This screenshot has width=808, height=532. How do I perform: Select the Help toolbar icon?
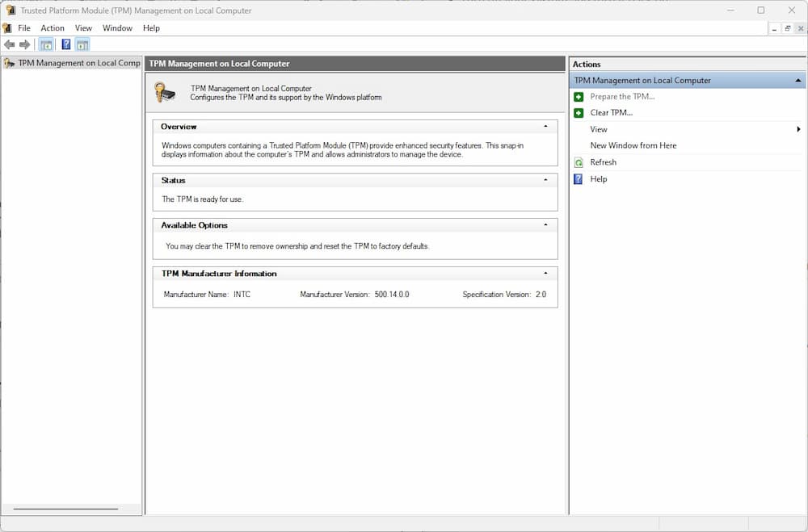pos(65,44)
